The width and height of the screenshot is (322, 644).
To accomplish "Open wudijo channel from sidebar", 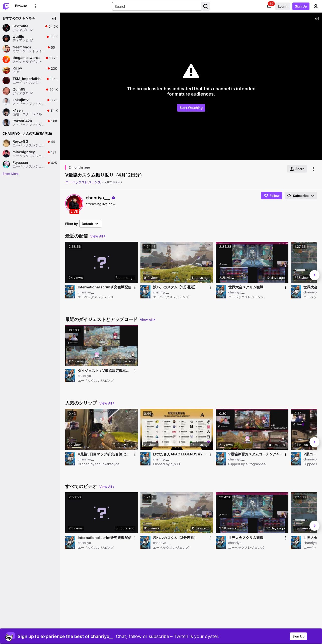I will tap(30, 38).
